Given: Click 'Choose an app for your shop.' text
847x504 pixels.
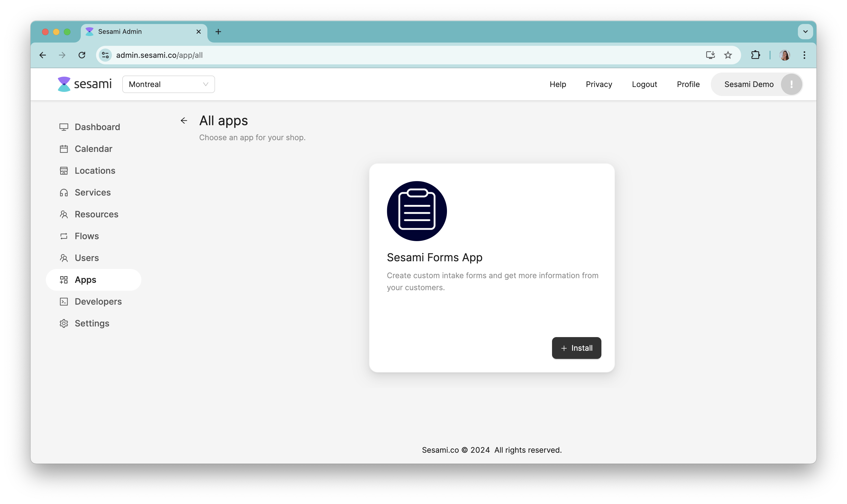Looking at the screenshot, I should tap(252, 137).
